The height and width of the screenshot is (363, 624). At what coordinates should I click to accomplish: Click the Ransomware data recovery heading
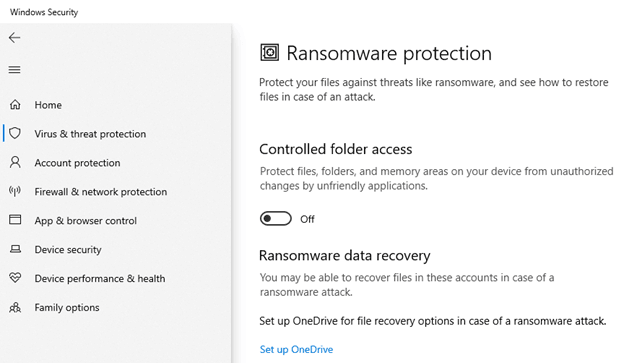(345, 256)
